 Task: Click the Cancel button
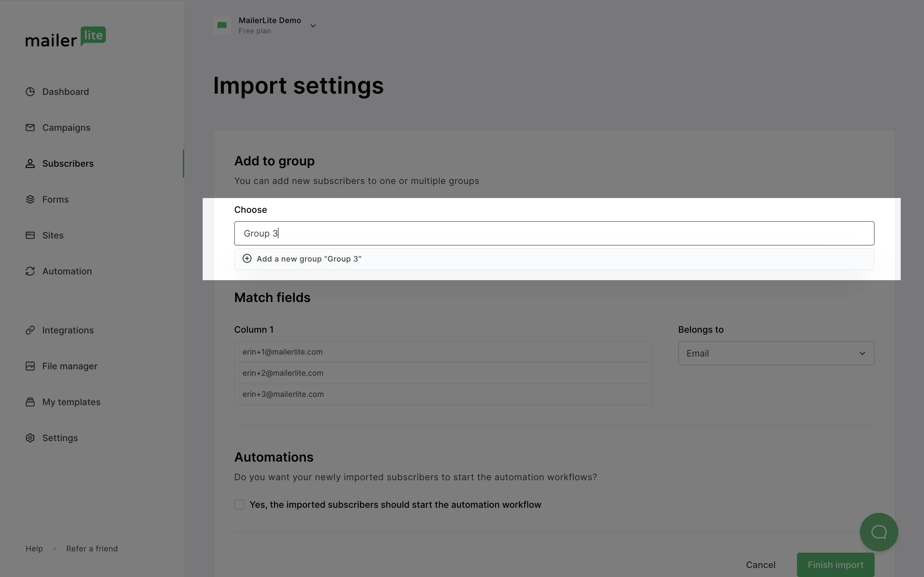point(760,565)
